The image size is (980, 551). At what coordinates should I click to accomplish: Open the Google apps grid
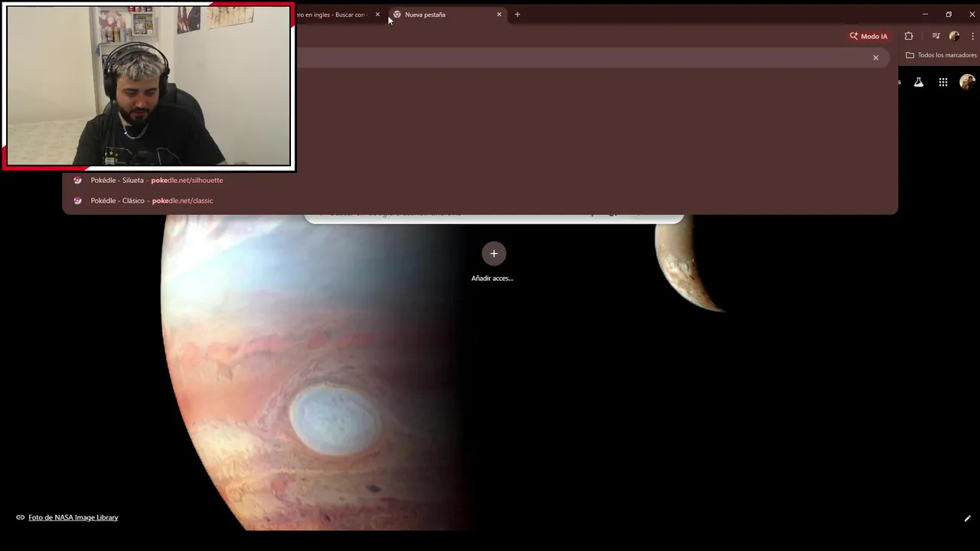pyautogui.click(x=943, y=82)
